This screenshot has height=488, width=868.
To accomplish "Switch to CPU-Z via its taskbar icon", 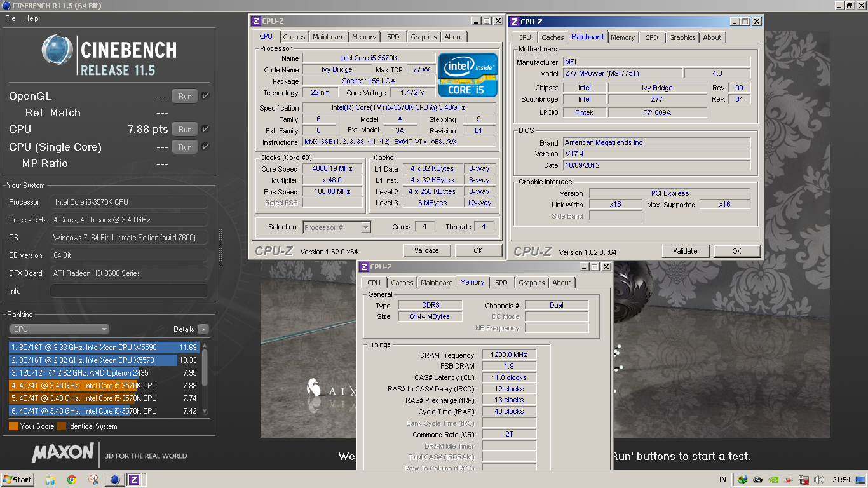I will pyautogui.click(x=134, y=480).
